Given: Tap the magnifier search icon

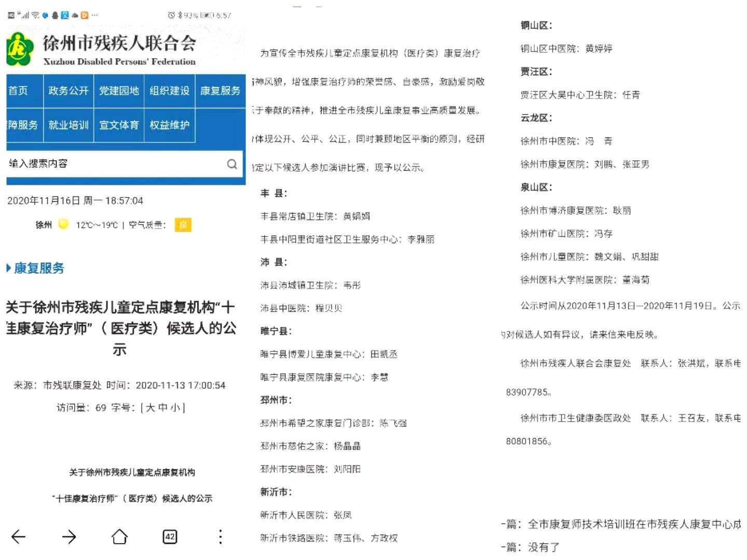Looking at the screenshot, I should pos(232,164).
